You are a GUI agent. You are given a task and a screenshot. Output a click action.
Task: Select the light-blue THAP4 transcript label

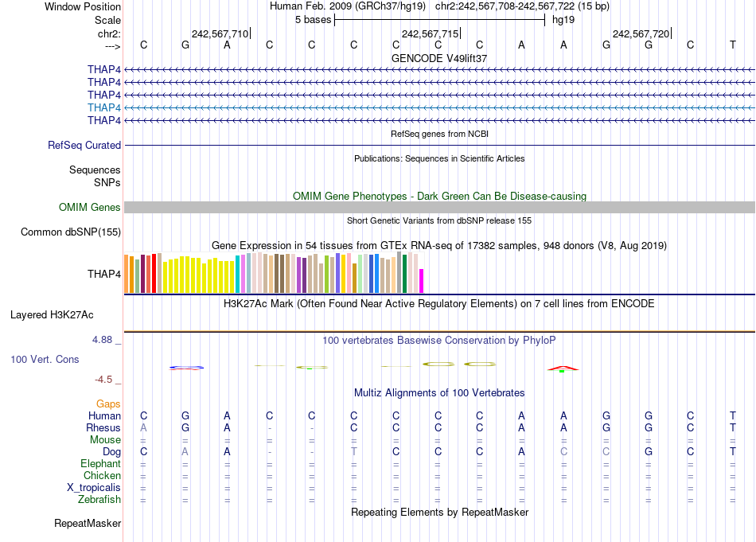pyautogui.click(x=104, y=107)
